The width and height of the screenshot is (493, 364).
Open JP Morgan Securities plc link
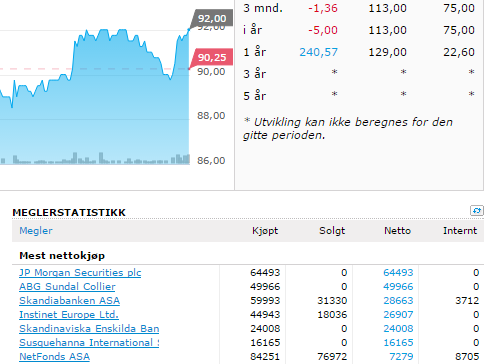pyautogui.click(x=80, y=273)
